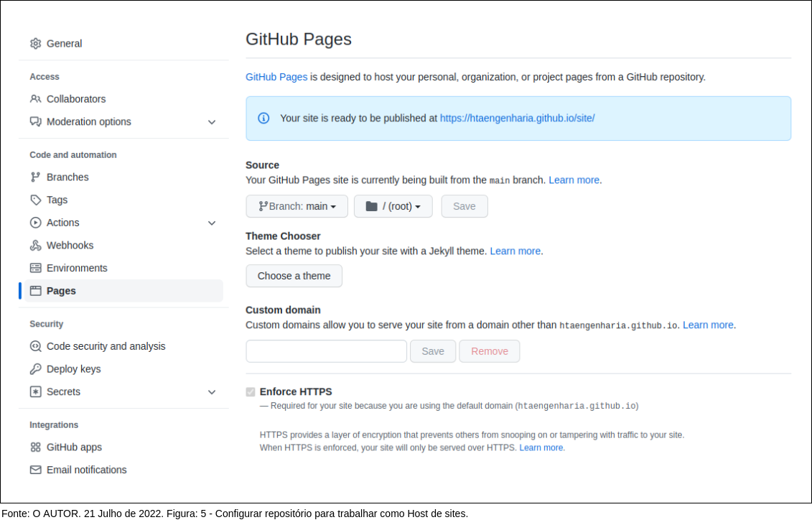Open the htaengenharia.github.io/site link
The height and width of the screenshot is (525, 812).
click(517, 119)
